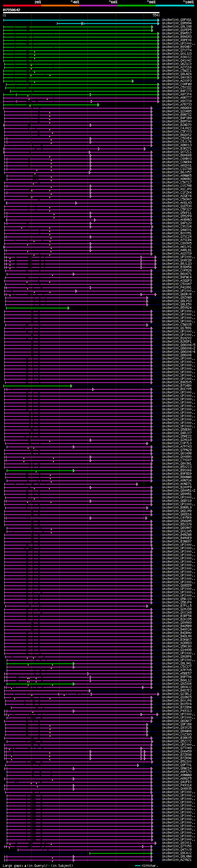The image size is (197, 868).
Task: Choose hit UniRef100_A1CJP0
Action: 177,189
